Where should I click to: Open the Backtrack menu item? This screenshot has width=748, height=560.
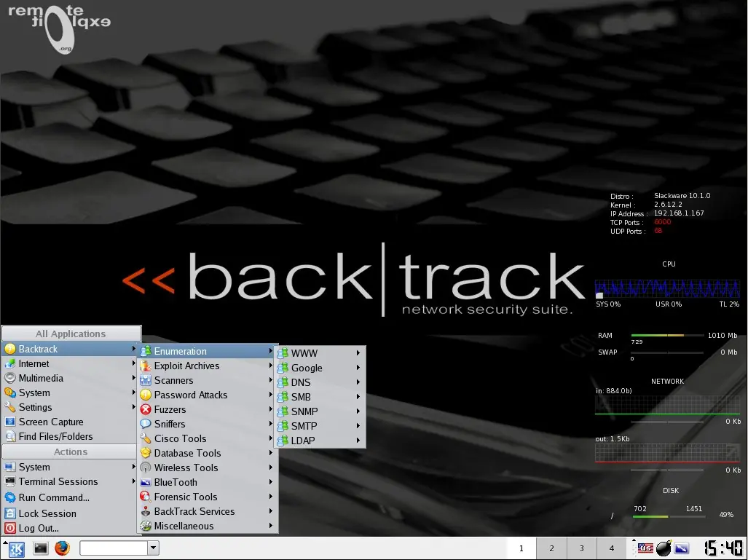pos(70,349)
